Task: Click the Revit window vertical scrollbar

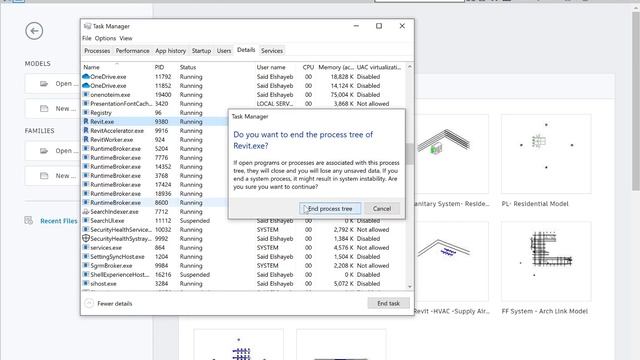Action: pos(636,101)
